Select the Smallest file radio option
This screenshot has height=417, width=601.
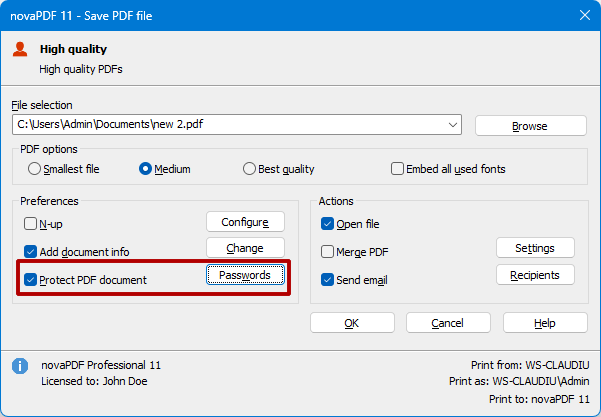coord(35,169)
